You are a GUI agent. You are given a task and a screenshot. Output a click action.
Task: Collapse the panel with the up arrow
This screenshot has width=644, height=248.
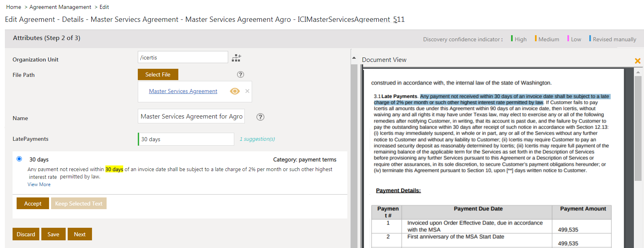point(354,58)
